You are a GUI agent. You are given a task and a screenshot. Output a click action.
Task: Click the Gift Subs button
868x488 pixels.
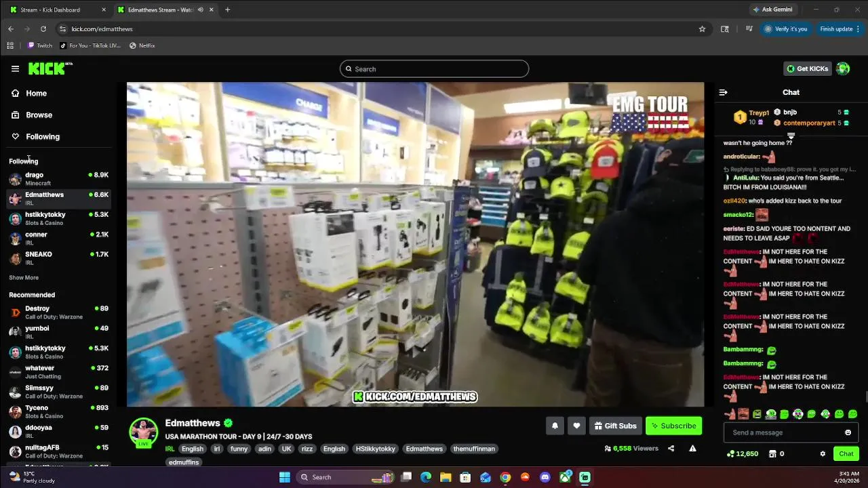tap(616, 426)
